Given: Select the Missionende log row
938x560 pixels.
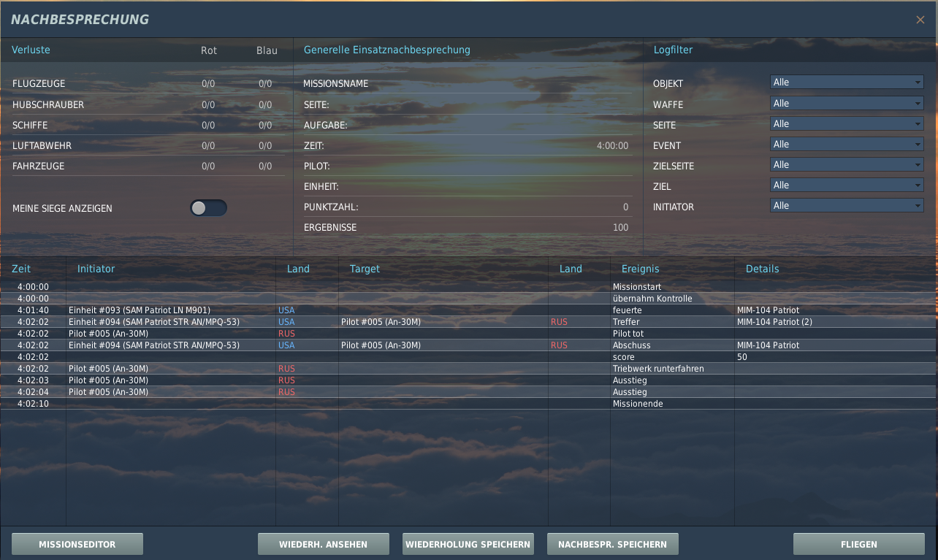Looking at the screenshot, I should click(x=468, y=404).
